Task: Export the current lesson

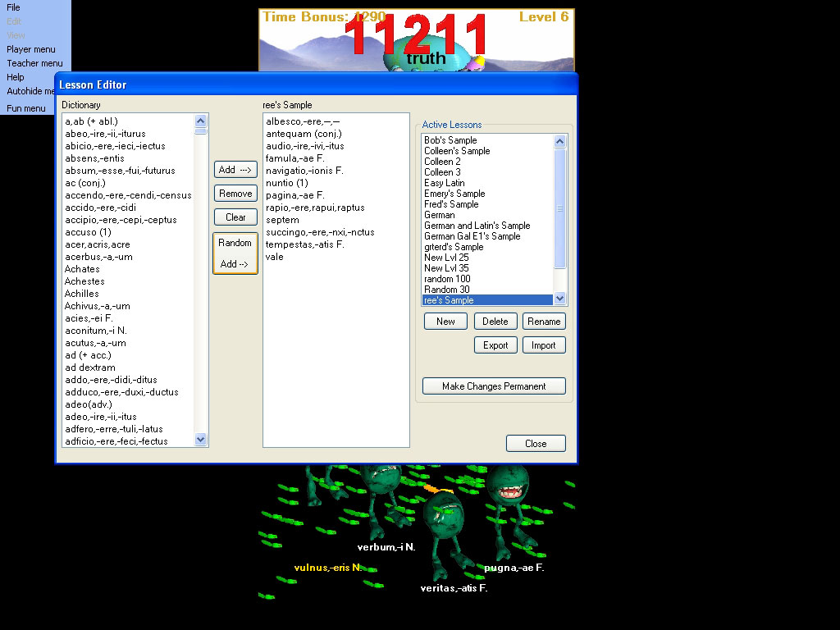Action: 495,345
